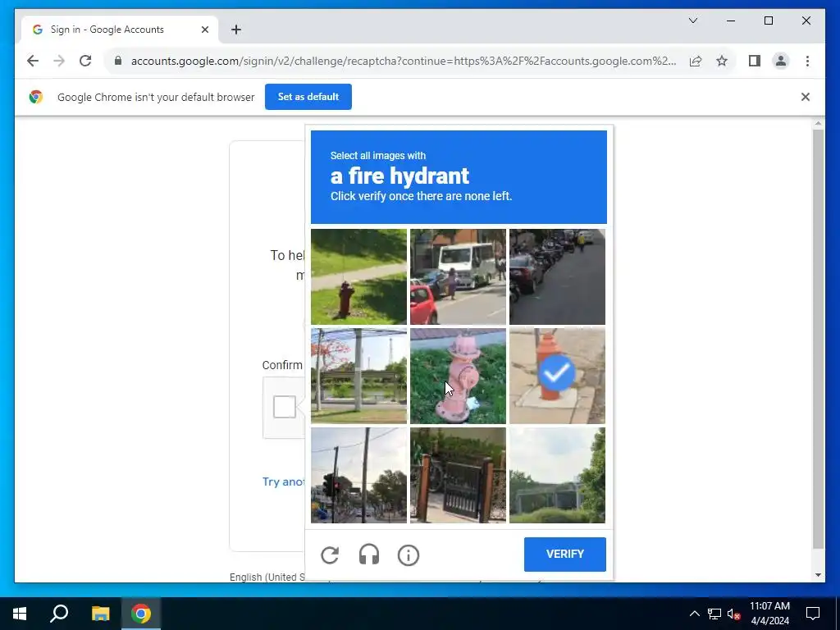Reload the page with the refresh icon
840x630 pixels.
click(x=85, y=61)
